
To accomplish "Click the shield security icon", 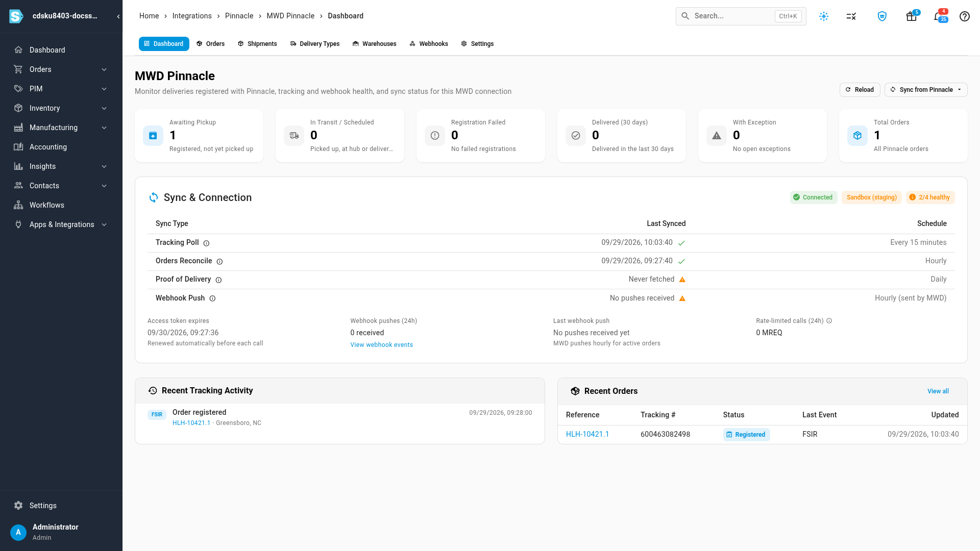I will click(x=882, y=16).
